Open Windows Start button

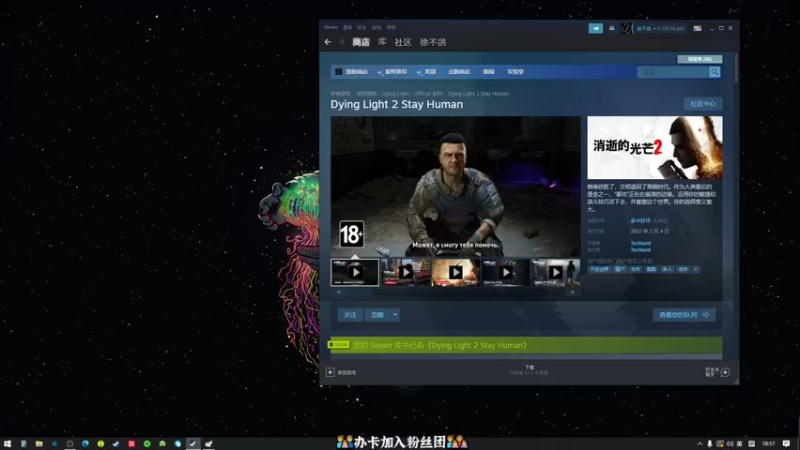pyautogui.click(x=7, y=444)
